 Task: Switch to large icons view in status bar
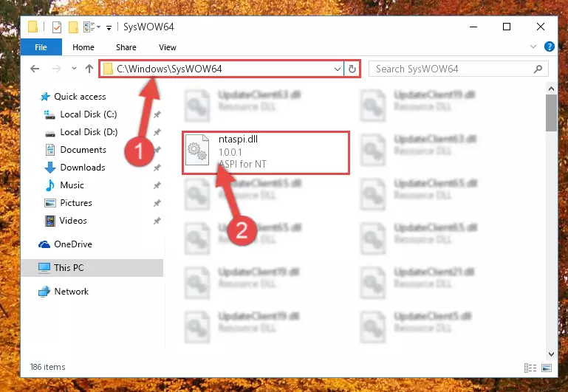[x=547, y=368]
